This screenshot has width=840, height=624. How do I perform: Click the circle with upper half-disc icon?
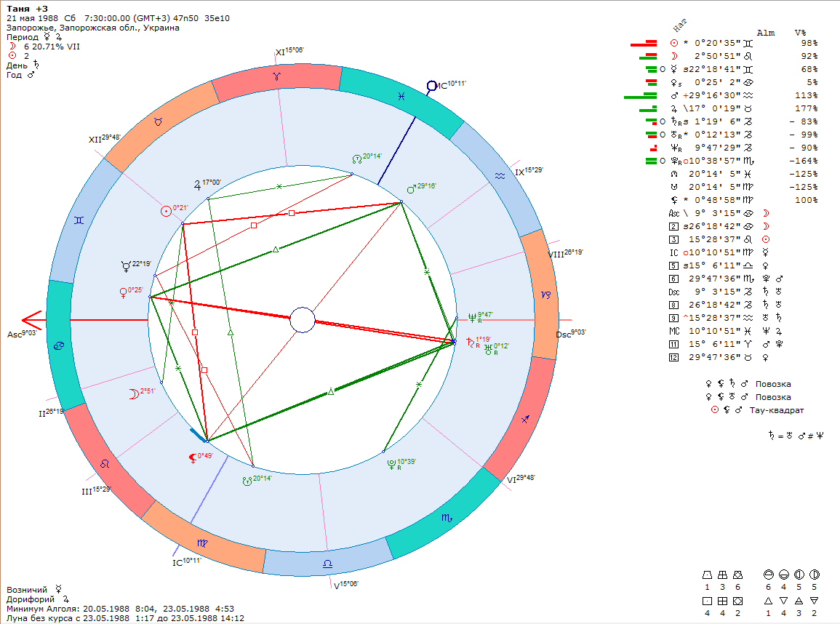[768, 575]
